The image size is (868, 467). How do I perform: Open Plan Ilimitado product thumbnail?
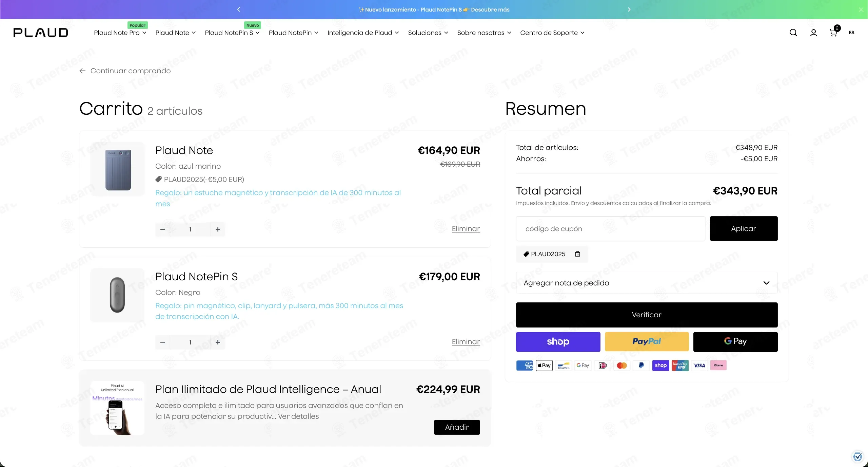117,408
